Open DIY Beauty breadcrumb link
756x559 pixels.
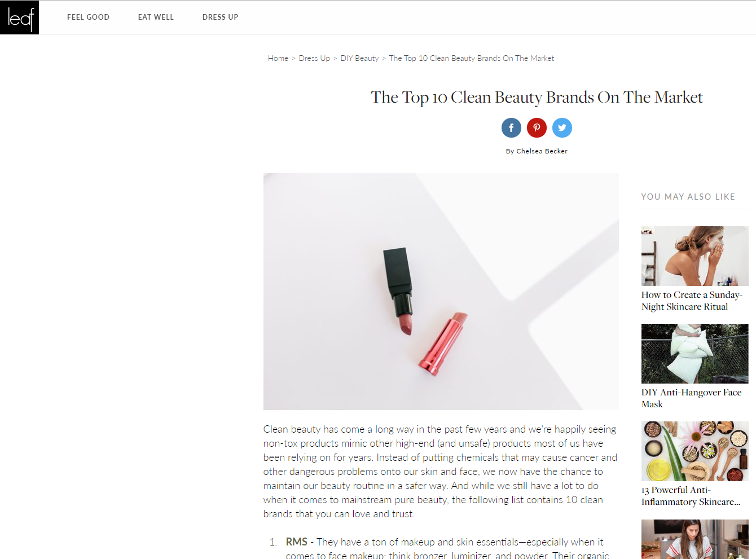359,58
